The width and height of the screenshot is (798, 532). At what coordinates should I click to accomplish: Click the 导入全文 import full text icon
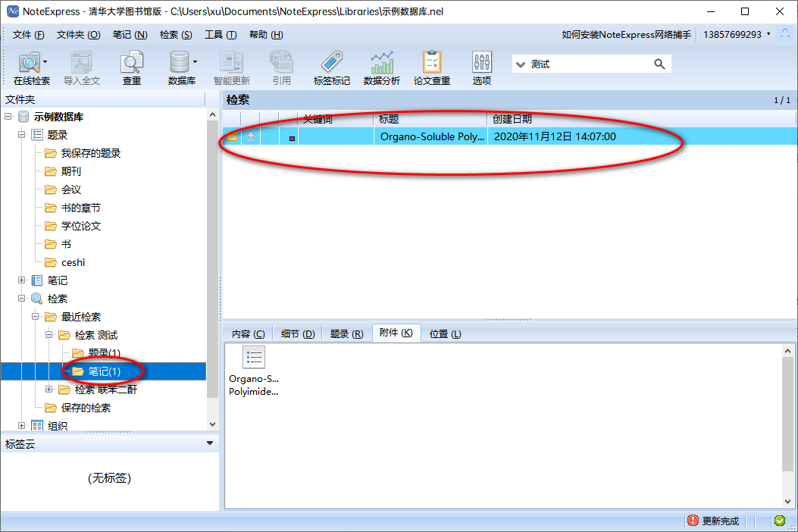coord(81,68)
